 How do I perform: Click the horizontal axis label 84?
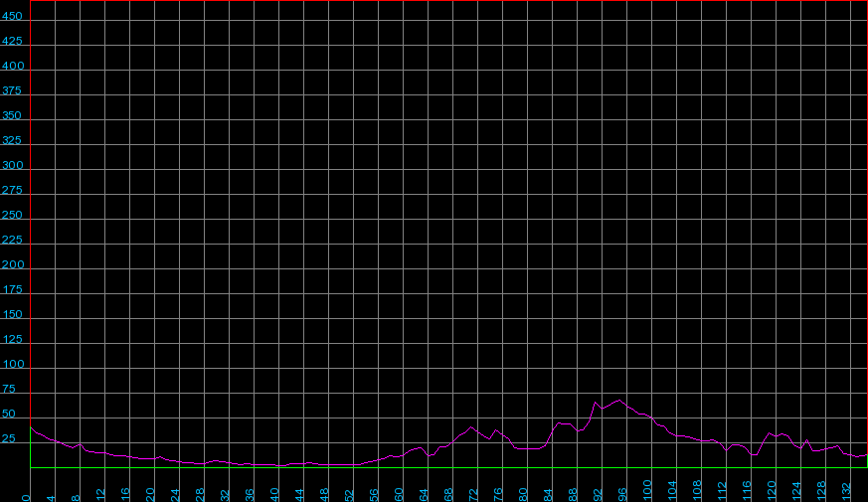(549, 495)
